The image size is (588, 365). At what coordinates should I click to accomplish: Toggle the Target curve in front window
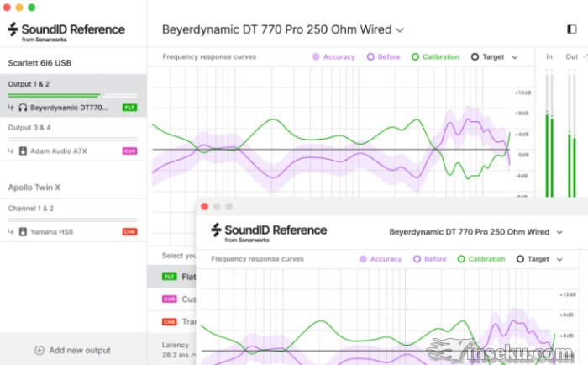point(533,259)
